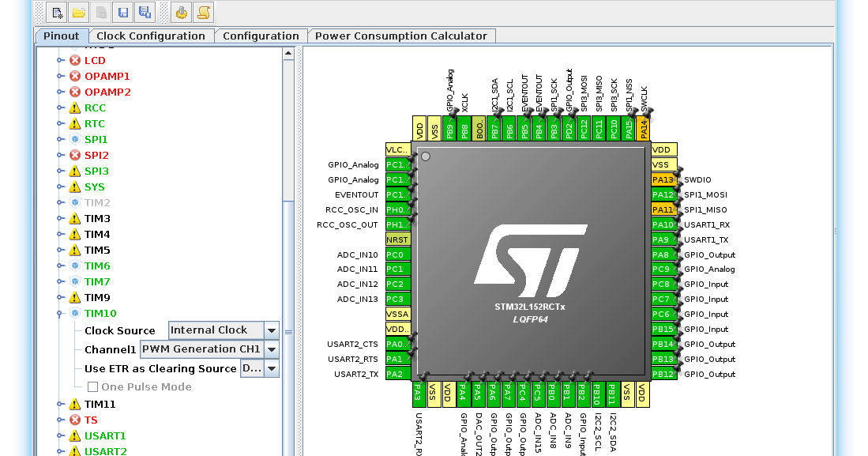Click the warning icon beside SYS

click(x=75, y=187)
